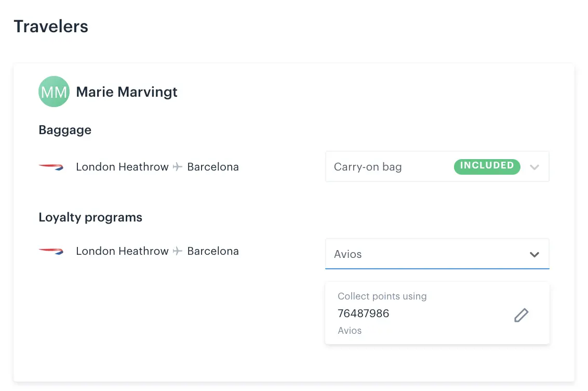Click Barcelona in the Loyalty programs route
588x391 pixels.
[213, 251]
